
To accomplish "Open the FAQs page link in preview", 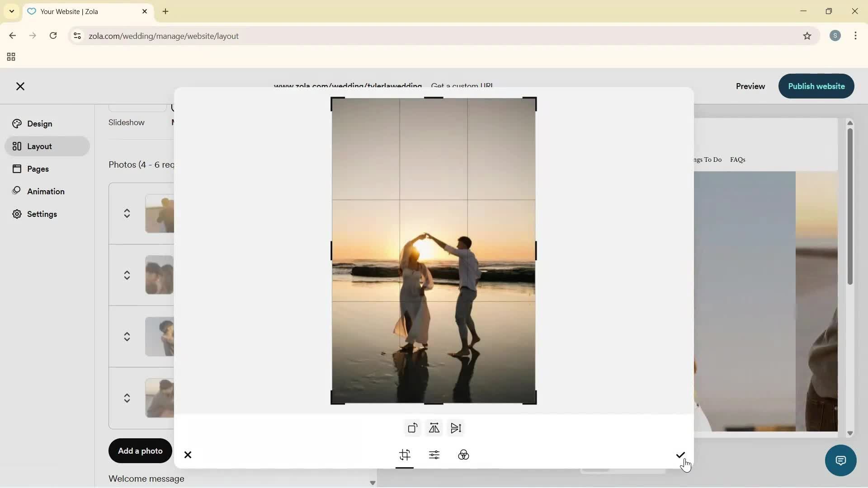I will 738,160.
